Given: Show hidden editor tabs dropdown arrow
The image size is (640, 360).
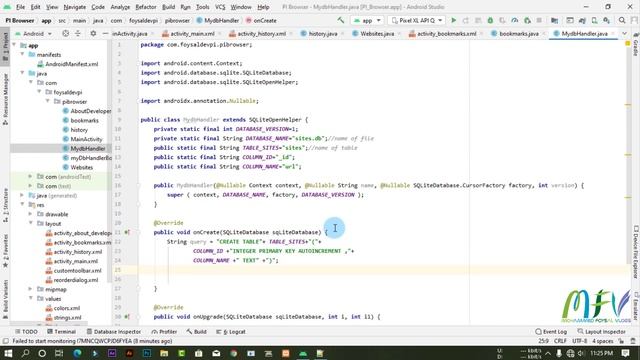Looking at the screenshot, I should tap(624, 33).
